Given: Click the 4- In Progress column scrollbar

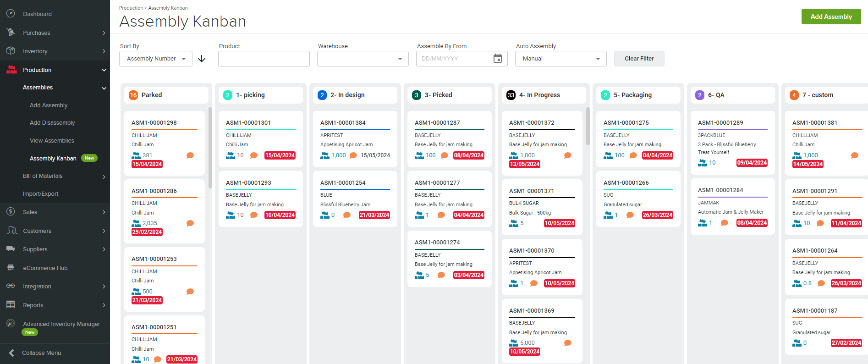Looking at the screenshot, I should point(588,126).
